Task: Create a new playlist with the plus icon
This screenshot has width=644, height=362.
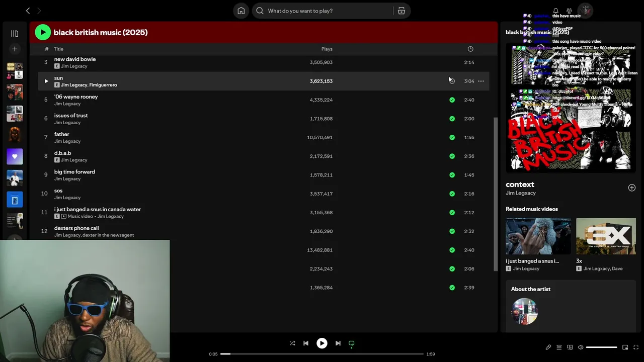Action: (x=15, y=49)
